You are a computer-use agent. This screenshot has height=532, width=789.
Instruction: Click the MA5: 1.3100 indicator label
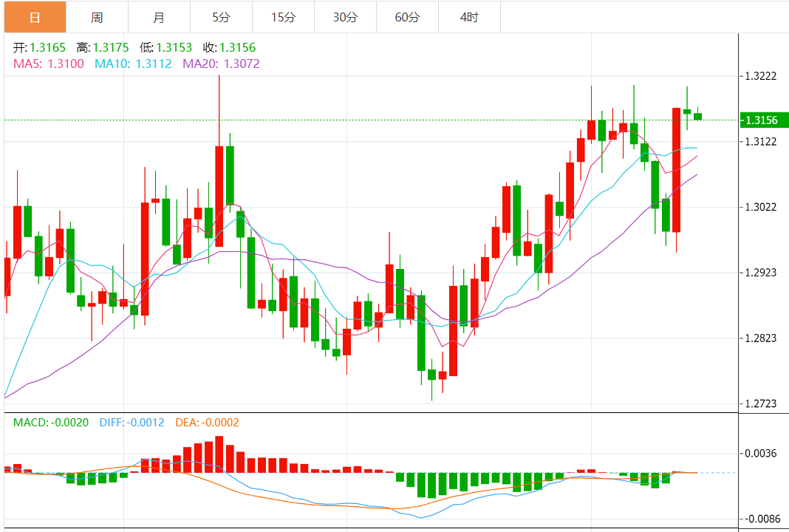click(48, 64)
